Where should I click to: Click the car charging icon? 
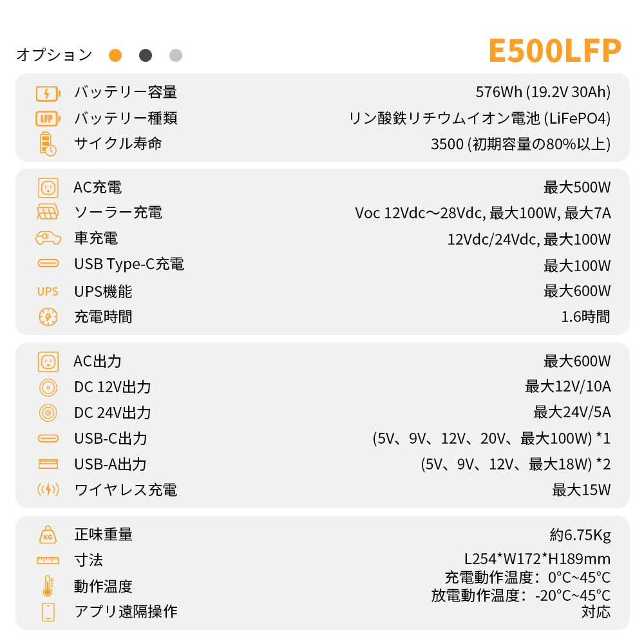coord(48,238)
